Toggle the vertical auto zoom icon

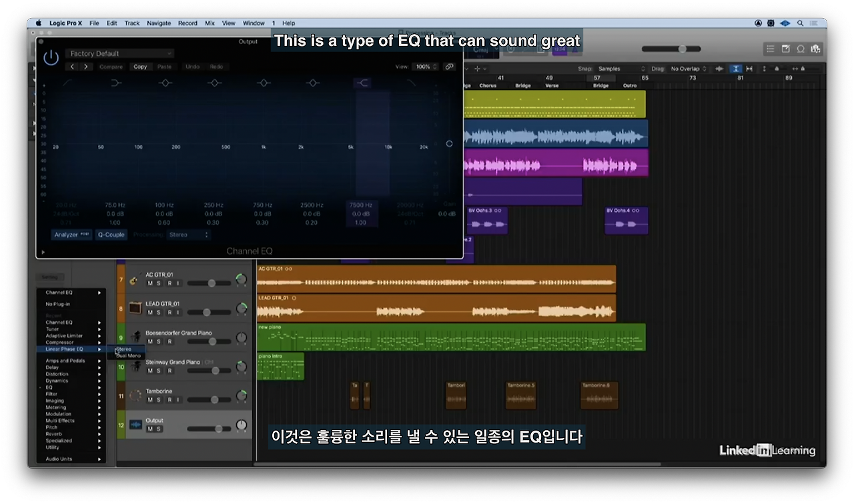[x=735, y=69]
